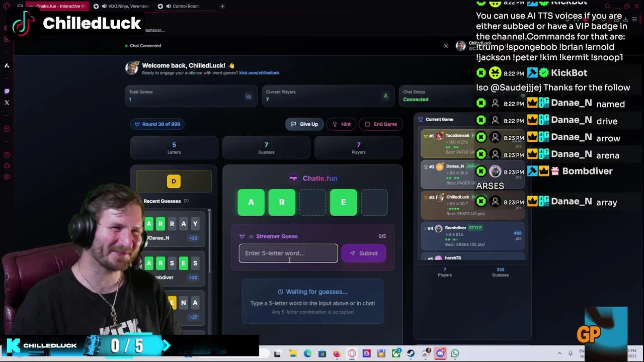The height and width of the screenshot is (362, 644).
Task: Click the Chat Connected status indicator
Action: pos(143,46)
